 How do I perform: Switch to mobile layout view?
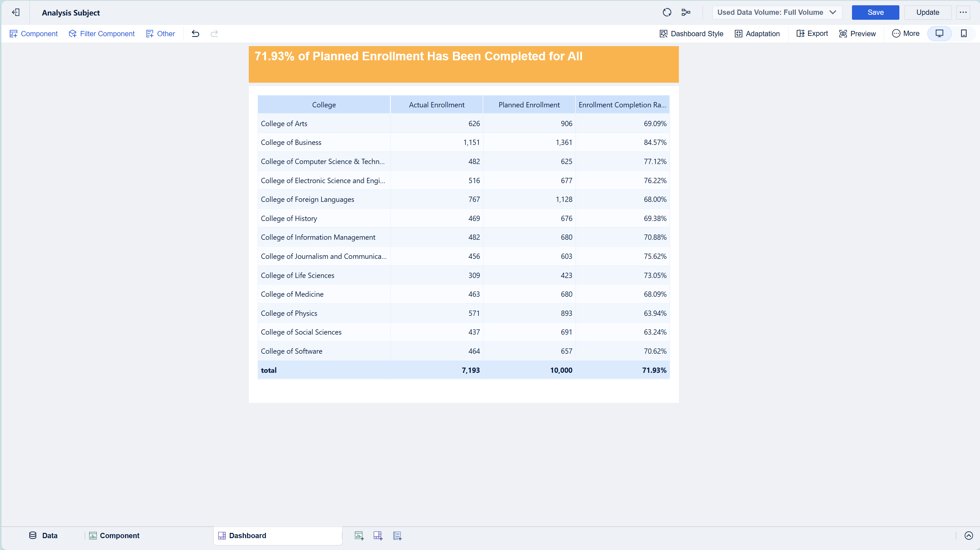pyautogui.click(x=964, y=34)
